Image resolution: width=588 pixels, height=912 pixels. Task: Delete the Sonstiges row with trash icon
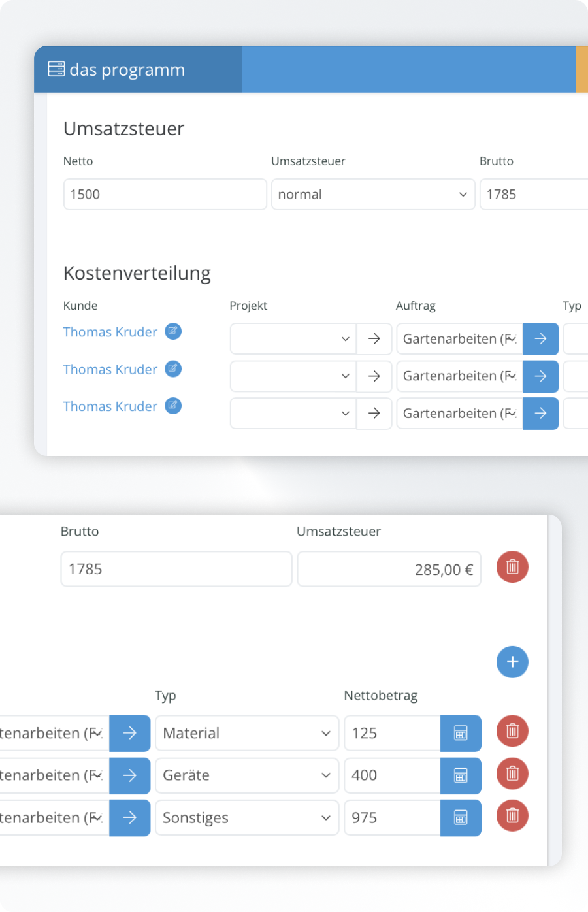(x=513, y=815)
